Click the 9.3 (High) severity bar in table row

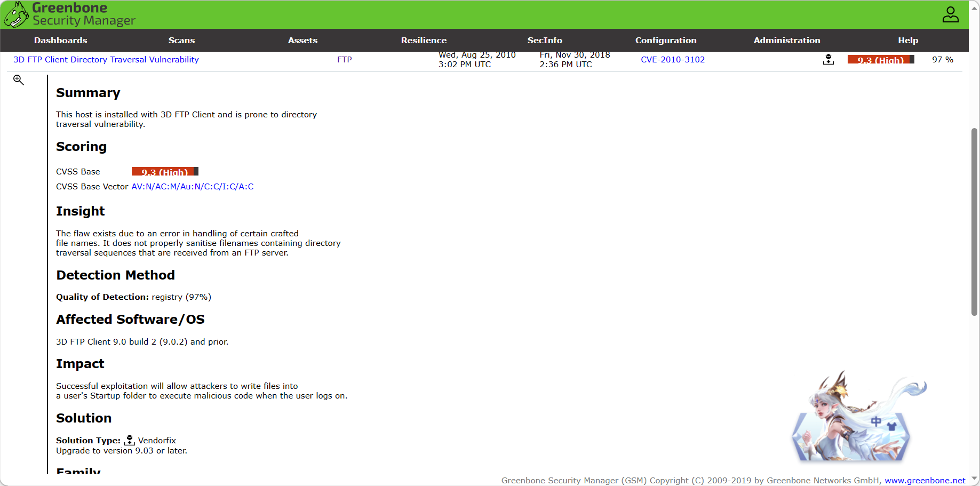[x=881, y=60]
